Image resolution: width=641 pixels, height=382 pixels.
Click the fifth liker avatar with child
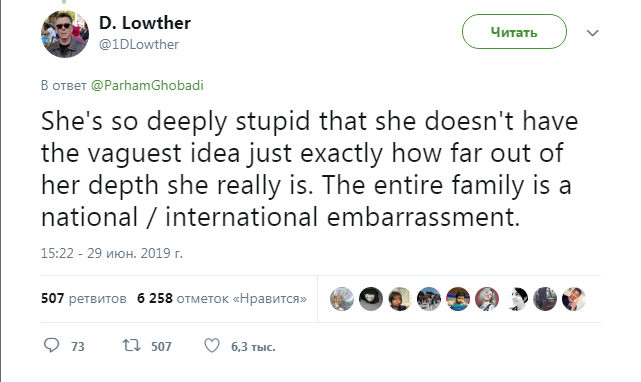(x=458, y=299)
